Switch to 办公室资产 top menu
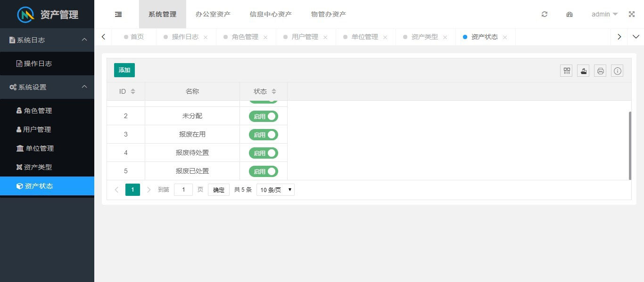The height and width of the screenshot is (282, 644). tap(213, 14)
